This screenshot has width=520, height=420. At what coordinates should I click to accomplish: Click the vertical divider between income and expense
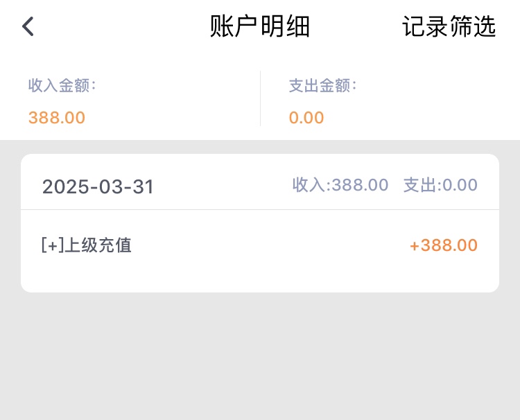coord(260,98)
